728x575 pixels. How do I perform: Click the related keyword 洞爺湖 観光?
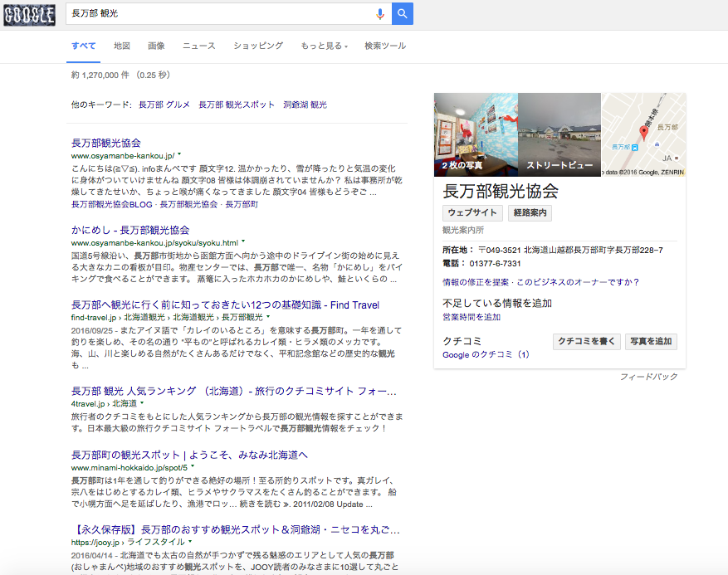coord(305,105)
